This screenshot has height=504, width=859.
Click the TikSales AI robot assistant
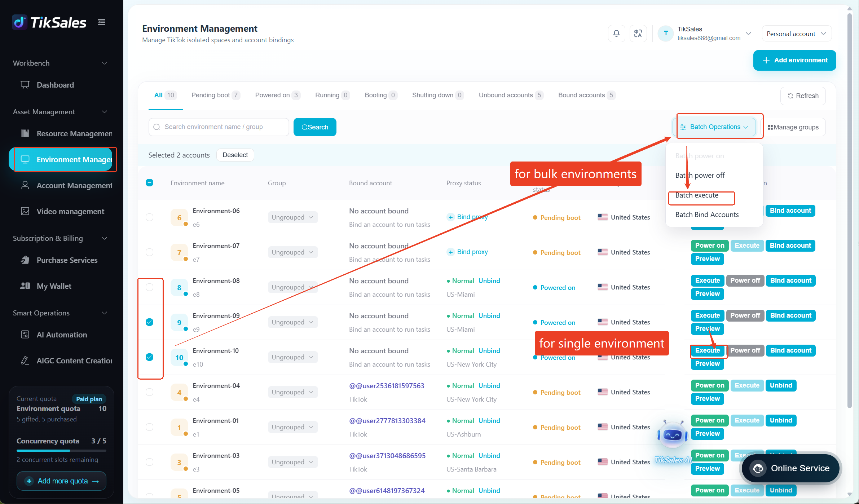[672, 436]
